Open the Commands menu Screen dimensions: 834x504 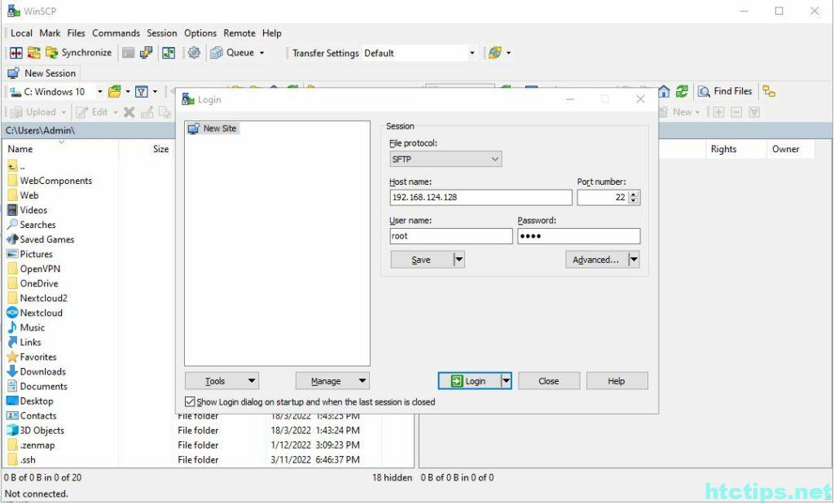tap(116, 33)
